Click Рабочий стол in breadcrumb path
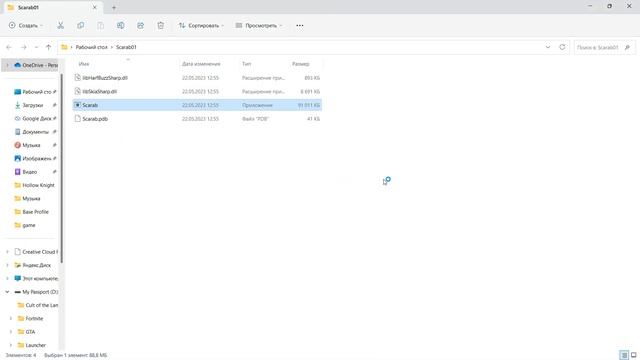 pos(91,47)
